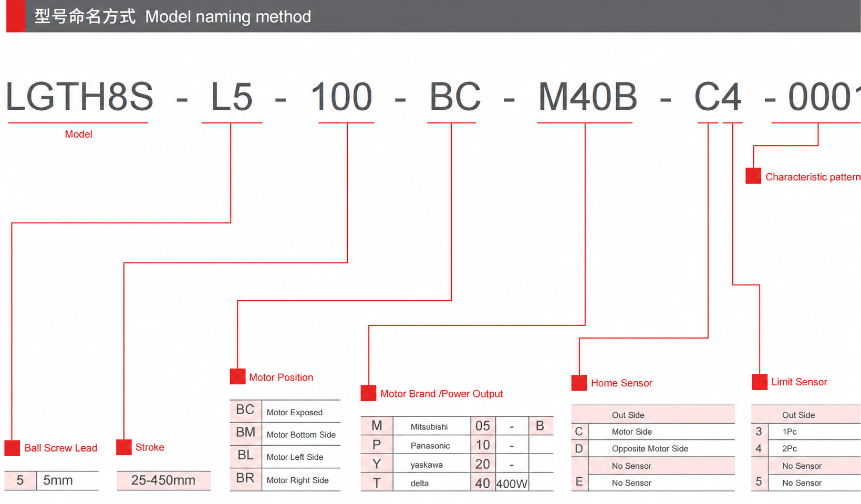Image resolution: width=861 pixels, height=504 pixels.
Task: Click the 'Motor Brand /Power Output' heading
Action: pos(441,394)
